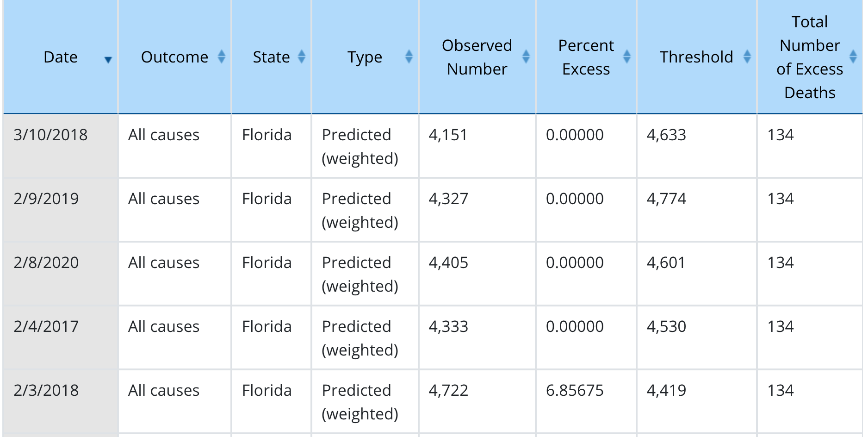
Task: Click the sort icon beside State
Action: coord(302,57)
